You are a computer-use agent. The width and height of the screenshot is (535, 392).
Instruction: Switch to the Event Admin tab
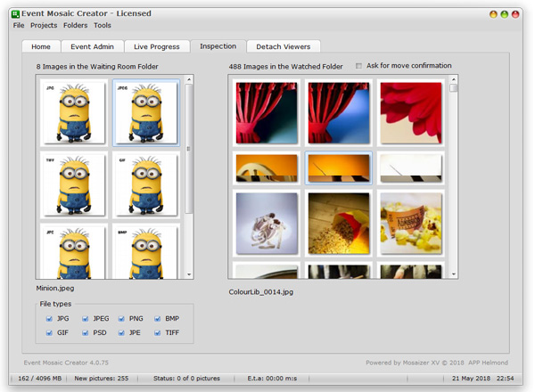point(92,46)
